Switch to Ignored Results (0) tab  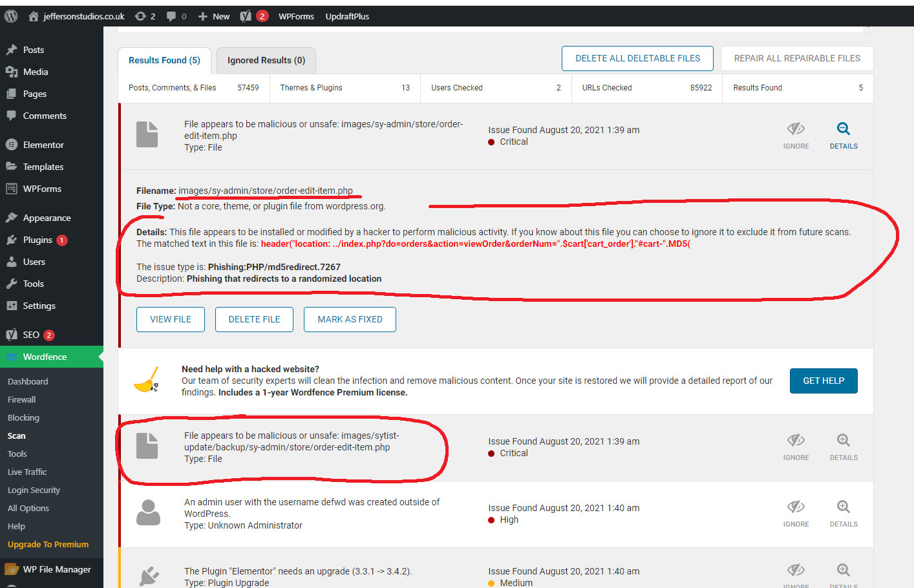click(x=266, y=60)
